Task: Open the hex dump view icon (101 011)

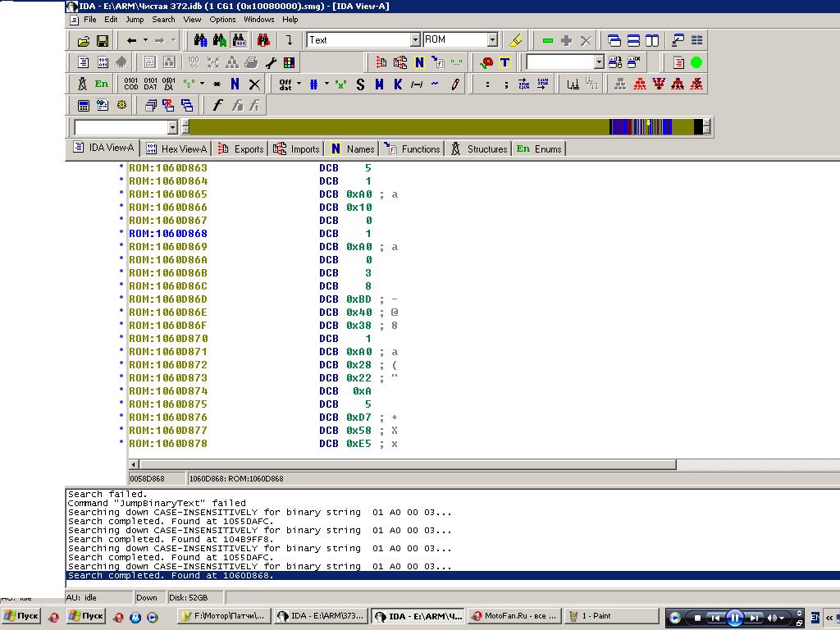Action: coord(103,62)
